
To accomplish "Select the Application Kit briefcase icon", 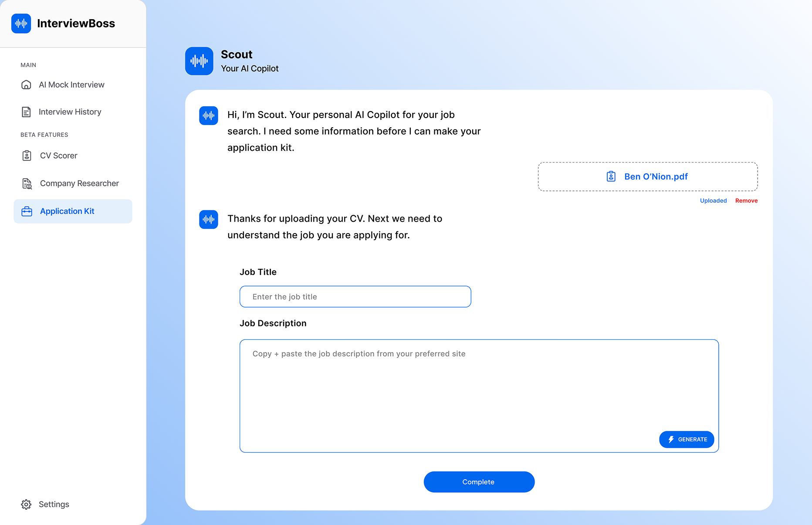I will (x=27, y=211).
